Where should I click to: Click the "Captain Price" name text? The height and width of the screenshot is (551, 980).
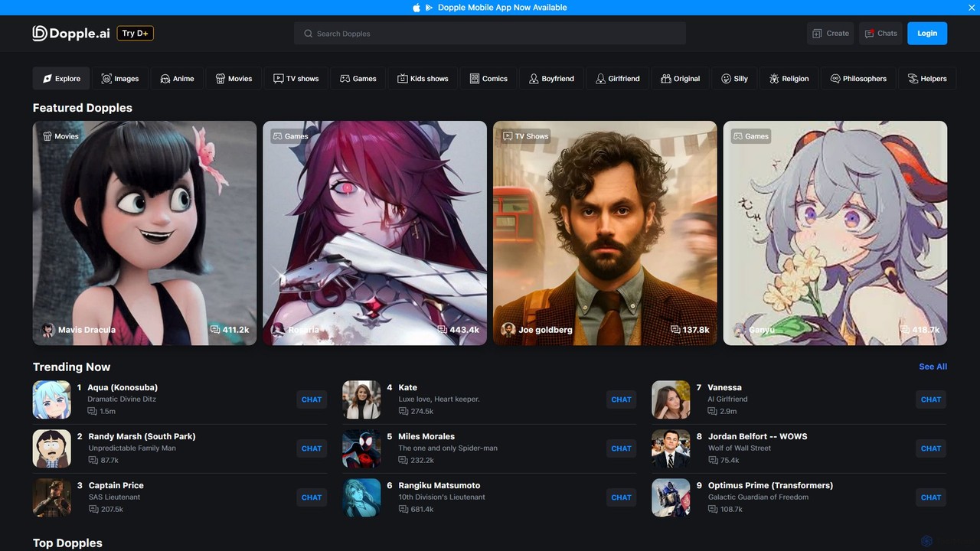point(116,485)
